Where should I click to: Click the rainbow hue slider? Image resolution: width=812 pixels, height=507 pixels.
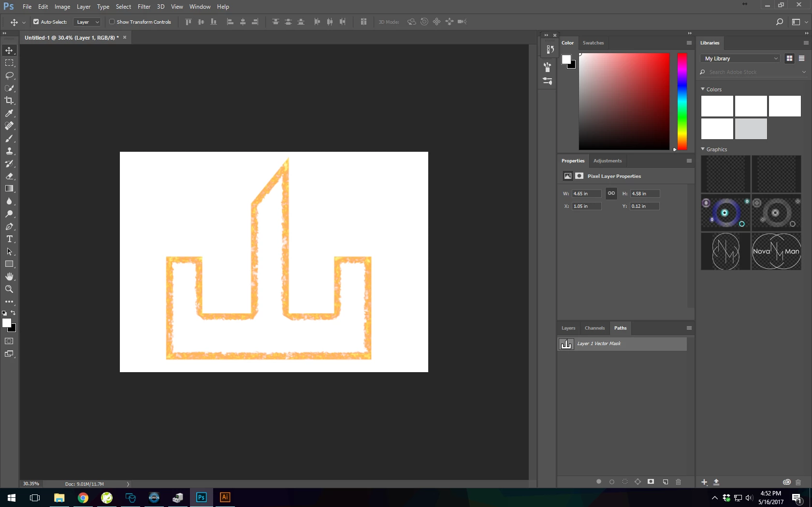tap(682, 101)
